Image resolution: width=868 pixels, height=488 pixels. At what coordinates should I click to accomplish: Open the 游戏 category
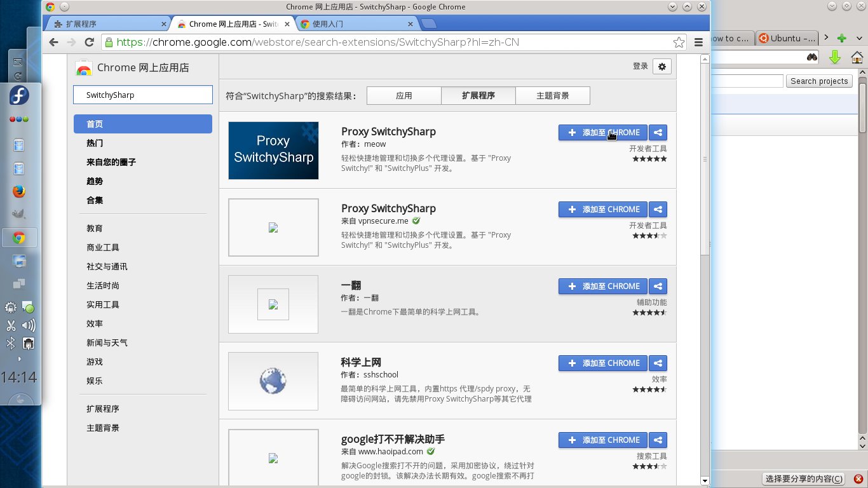tap(95, 362)
